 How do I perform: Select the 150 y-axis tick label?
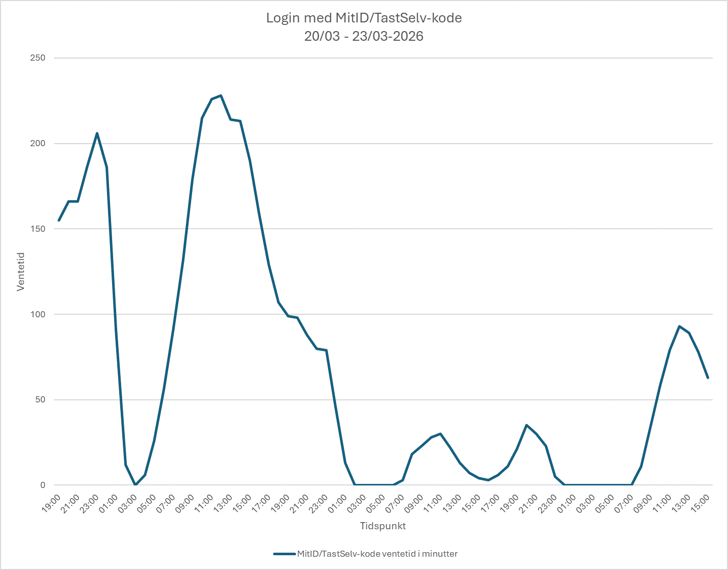point(38,229)
